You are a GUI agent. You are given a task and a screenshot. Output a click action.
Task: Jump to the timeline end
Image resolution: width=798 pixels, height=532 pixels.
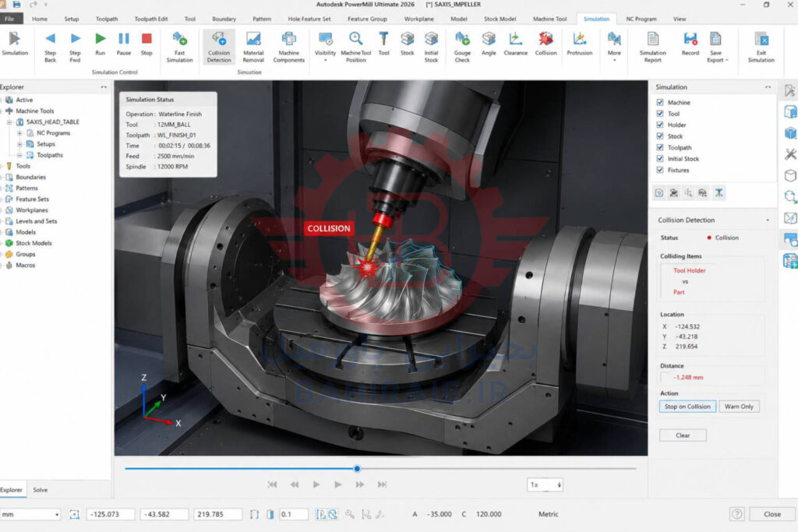pos(382,484)
